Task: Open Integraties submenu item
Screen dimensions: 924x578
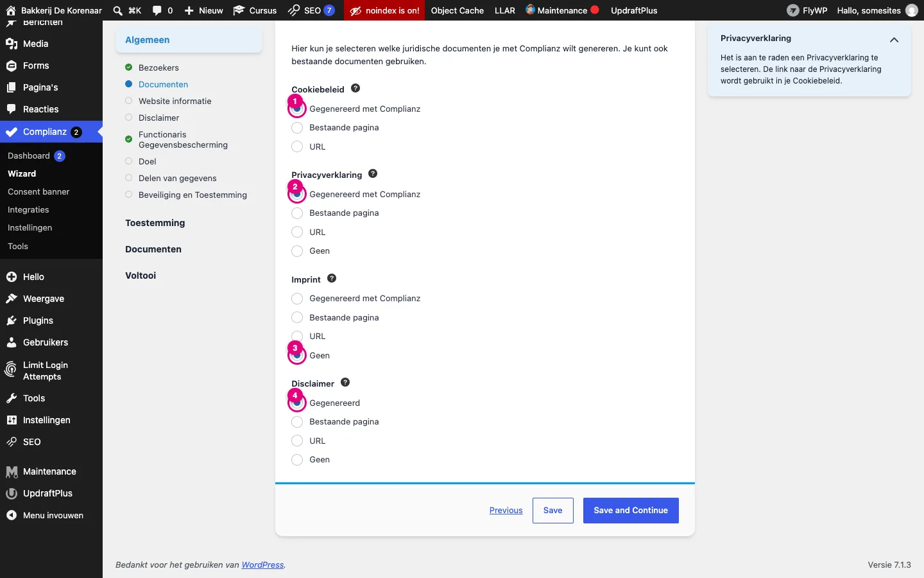Action: pos(28,209)
